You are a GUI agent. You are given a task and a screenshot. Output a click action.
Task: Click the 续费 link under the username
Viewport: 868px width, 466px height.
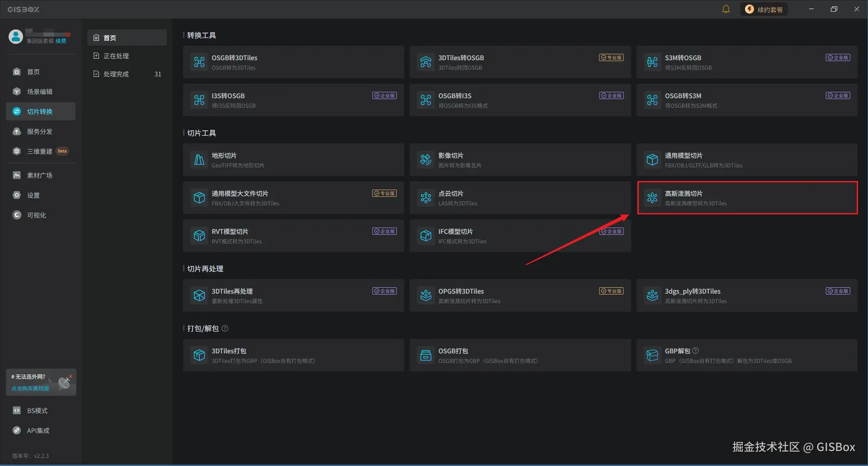pyautogui.click(x=61, y=41)
